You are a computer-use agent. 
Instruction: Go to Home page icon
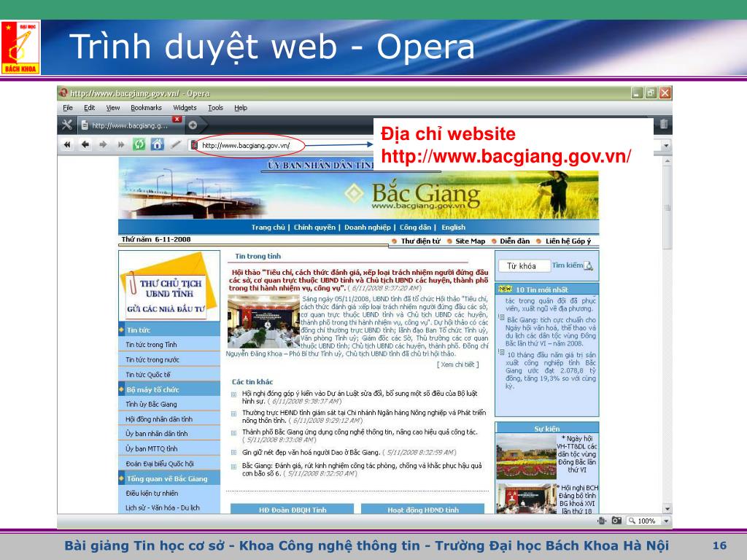click(158, 144)
